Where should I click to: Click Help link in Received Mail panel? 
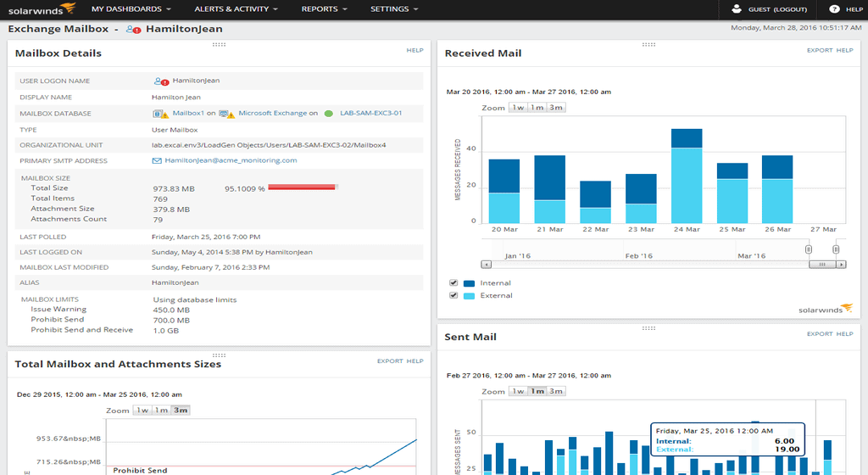[x=845, y=50]
